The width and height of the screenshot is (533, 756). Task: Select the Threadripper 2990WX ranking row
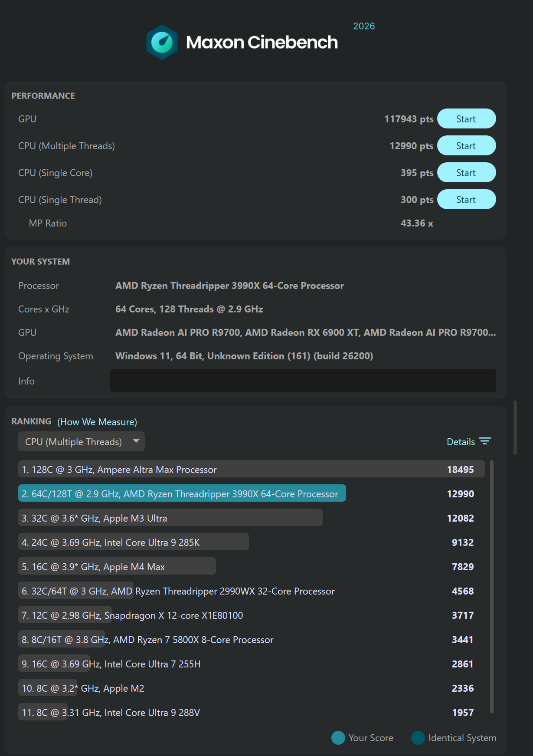pyautogui.click(x=252, y=591)
